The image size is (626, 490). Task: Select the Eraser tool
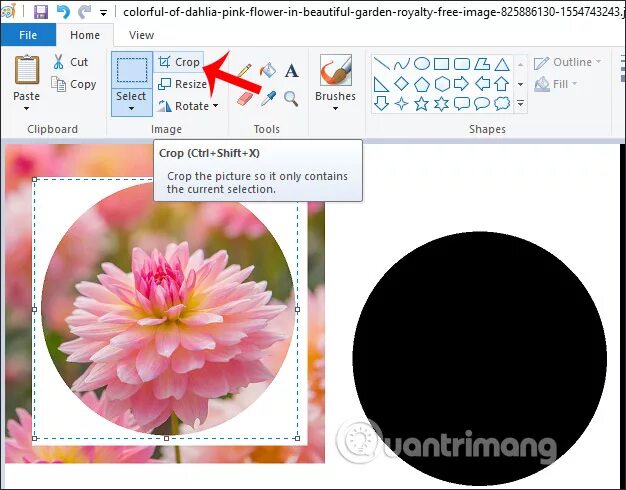coord(245,98)
